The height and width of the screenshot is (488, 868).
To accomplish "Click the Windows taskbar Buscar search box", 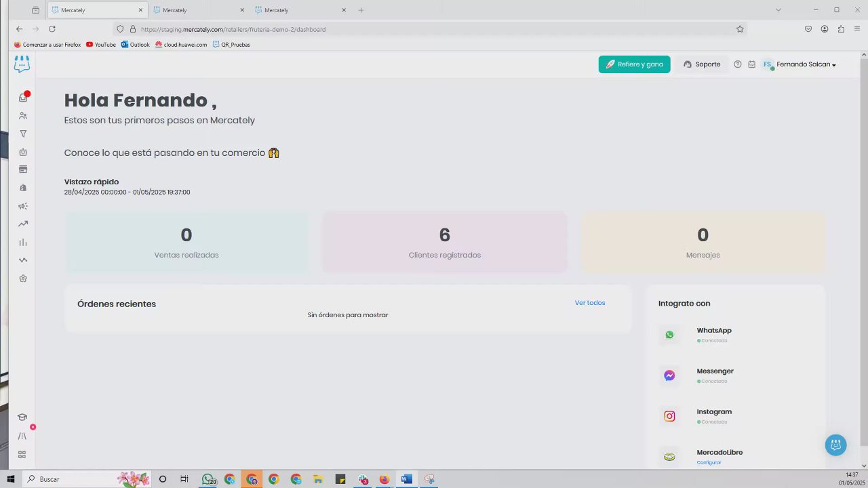I will pyautogui.click(x=87, y=479).
